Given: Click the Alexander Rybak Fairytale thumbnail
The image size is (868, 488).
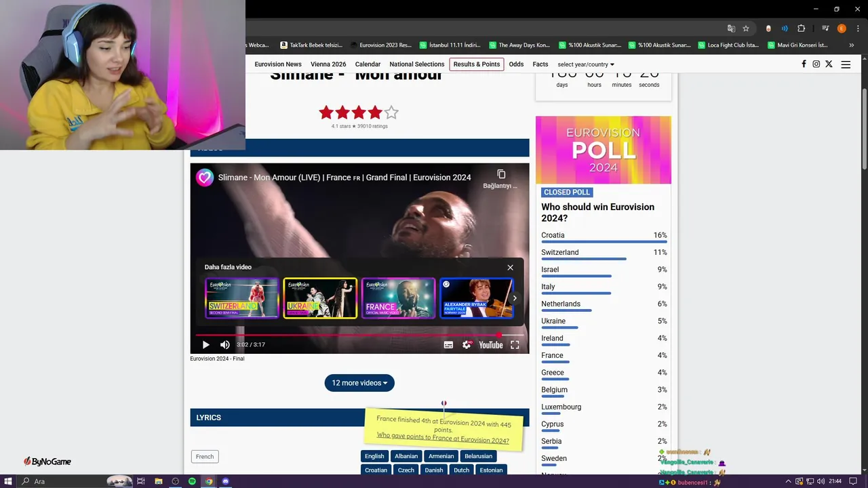Looking at the screenshot, I should 476,298.
